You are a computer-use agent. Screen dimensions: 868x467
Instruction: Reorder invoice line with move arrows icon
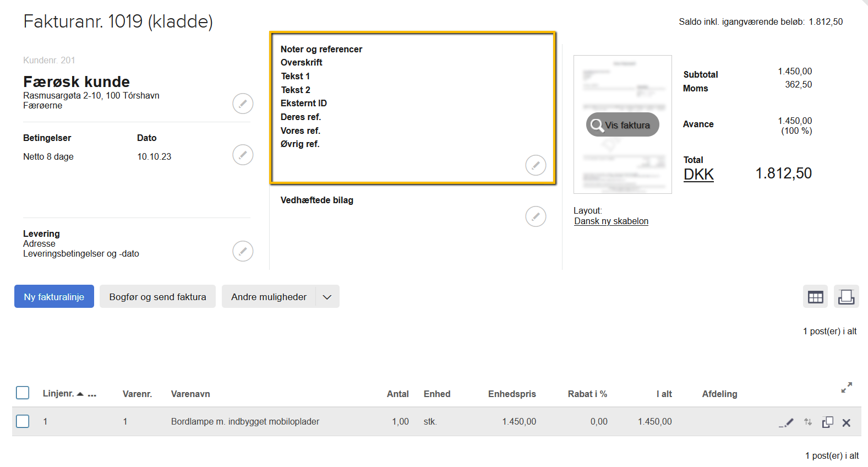click(808, 422)
